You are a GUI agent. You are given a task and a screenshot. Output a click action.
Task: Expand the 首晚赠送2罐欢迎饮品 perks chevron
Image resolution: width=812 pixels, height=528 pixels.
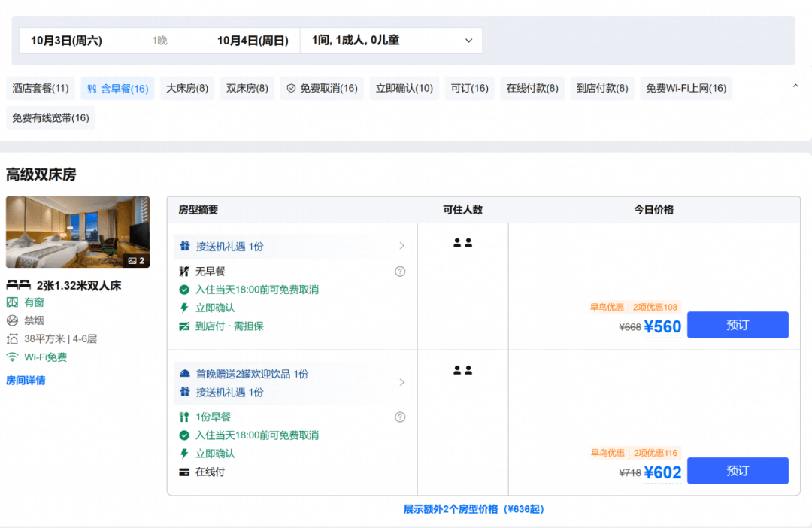pyautogui.click(x=401, y=382)
